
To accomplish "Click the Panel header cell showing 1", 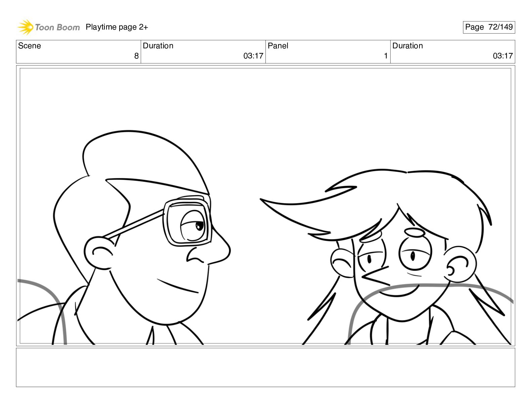I will [x=328, y=52].
